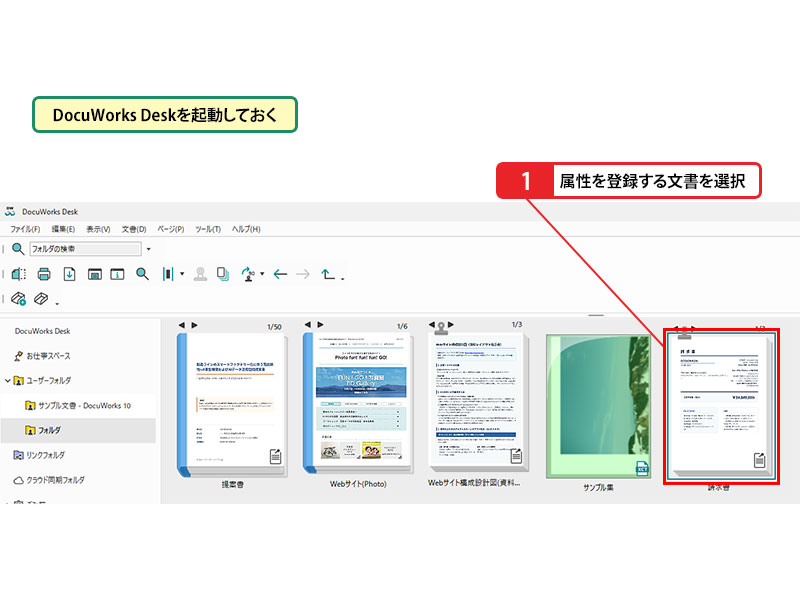Click the 1/6 page counter text
The image size is (800, 600).
pos(402,326)
